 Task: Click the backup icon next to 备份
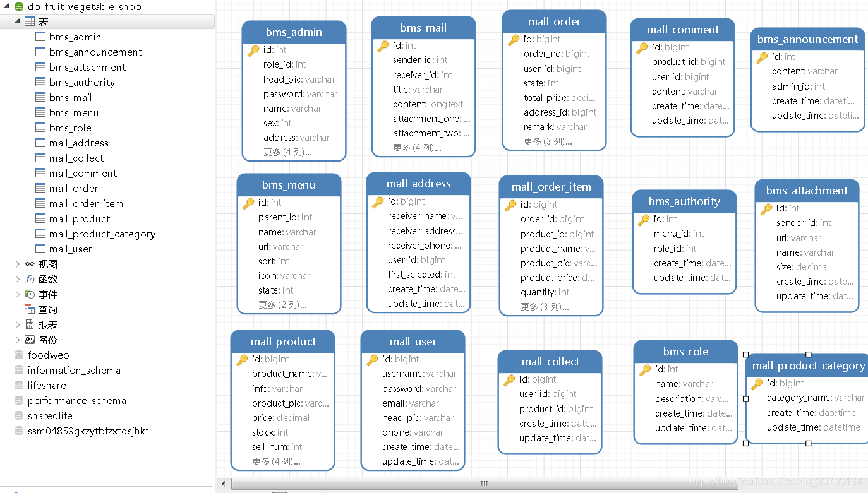[30, 340]
